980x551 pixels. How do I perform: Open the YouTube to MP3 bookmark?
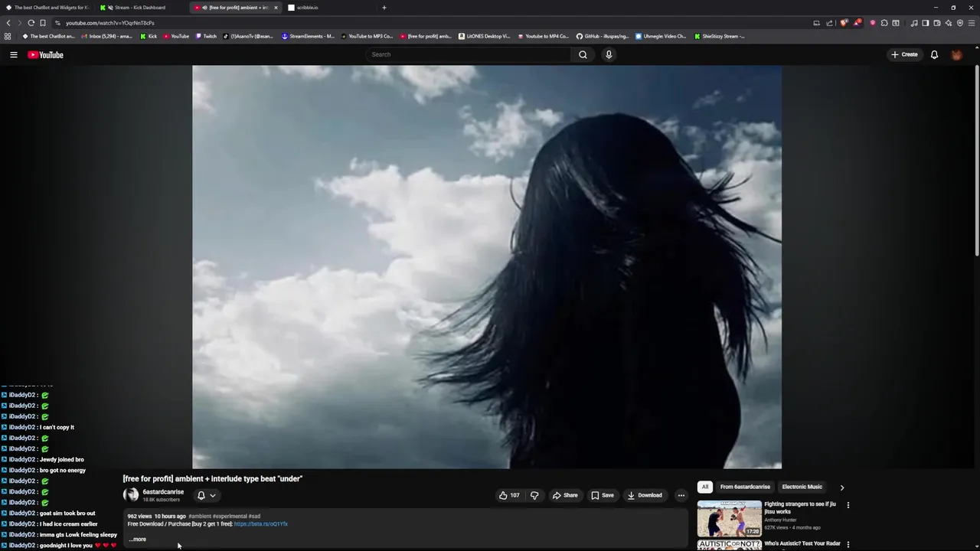coord(367,36)
